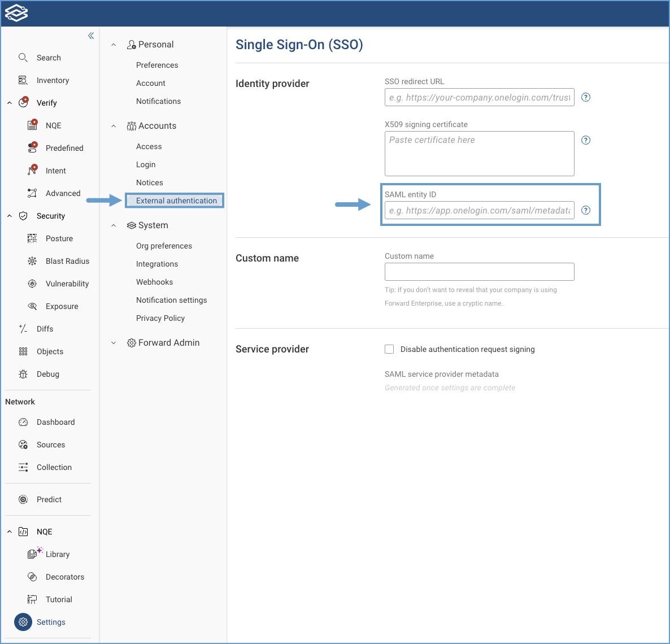
Task: Click the NQE icon under Verify
Action: pos(33,125)
